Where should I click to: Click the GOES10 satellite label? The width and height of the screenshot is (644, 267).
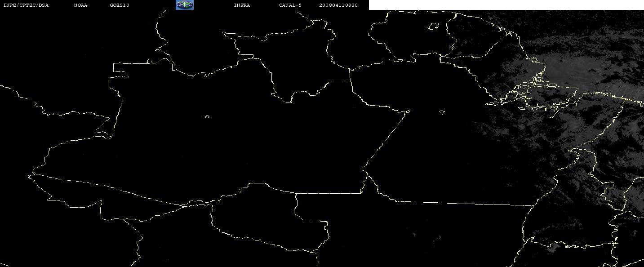pyautogui.click(x=120, y=5)
